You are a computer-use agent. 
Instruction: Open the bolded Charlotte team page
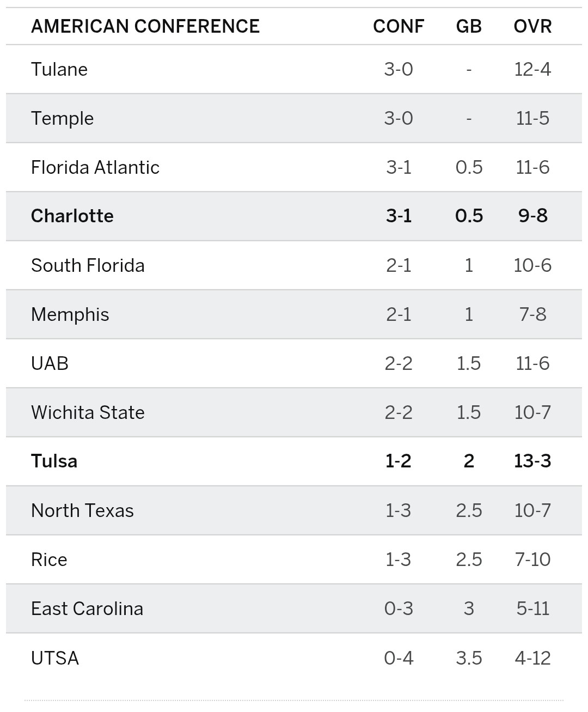(x=72, y=216)
